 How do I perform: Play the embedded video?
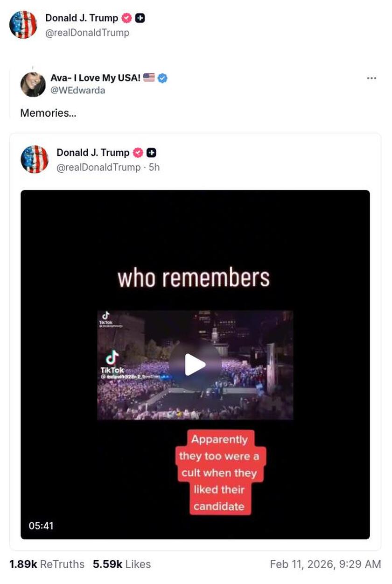tap(195, 365)
